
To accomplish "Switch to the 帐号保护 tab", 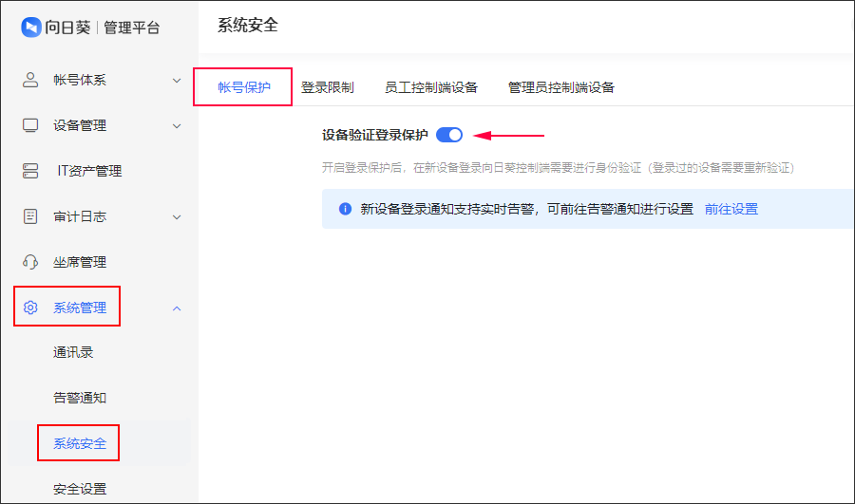I will 244,87.
